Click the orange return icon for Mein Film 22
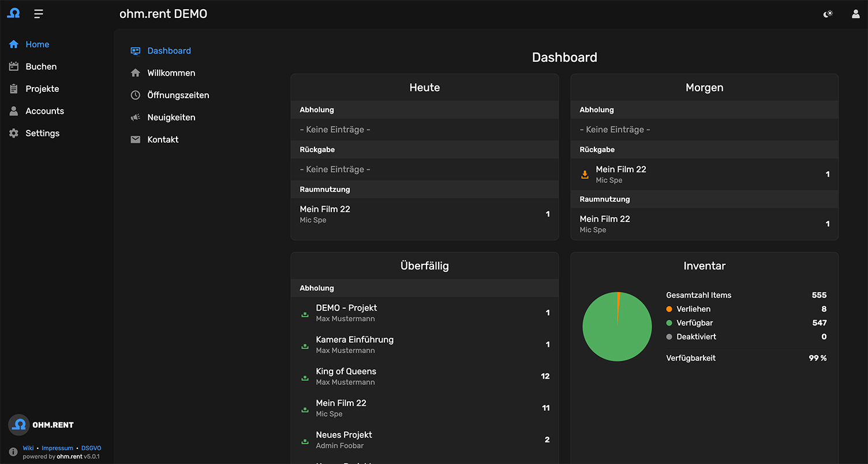This screenshot has width=868, height=464. [585, 174]
